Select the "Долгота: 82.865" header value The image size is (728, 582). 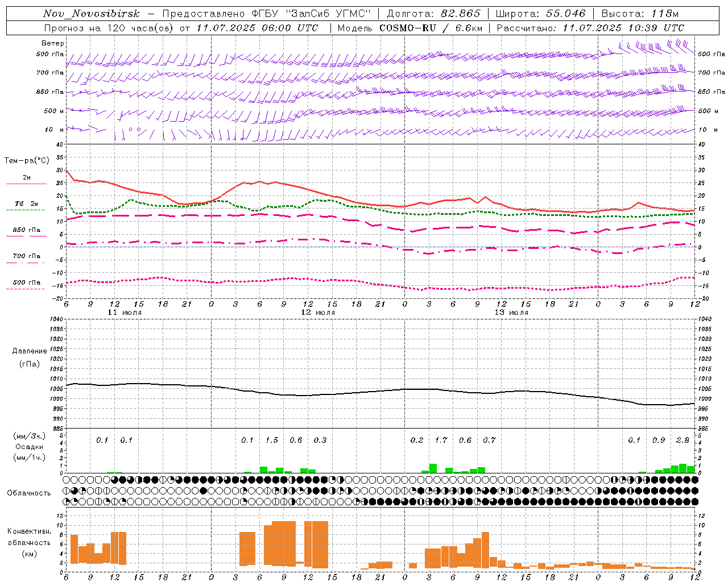click(x=433, y=14)
